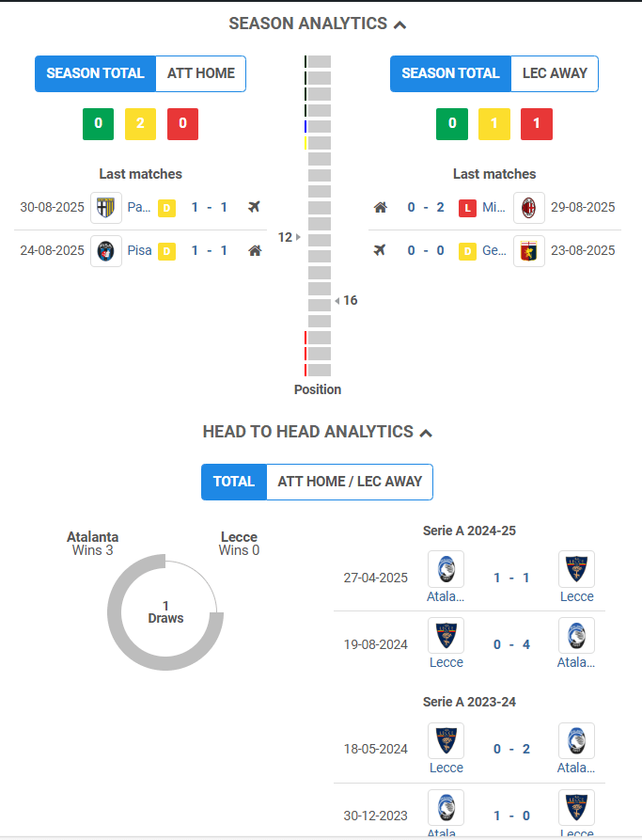Switch left panel to ATT HOME
Screen dimensions: 642x840
pos(201,73)
